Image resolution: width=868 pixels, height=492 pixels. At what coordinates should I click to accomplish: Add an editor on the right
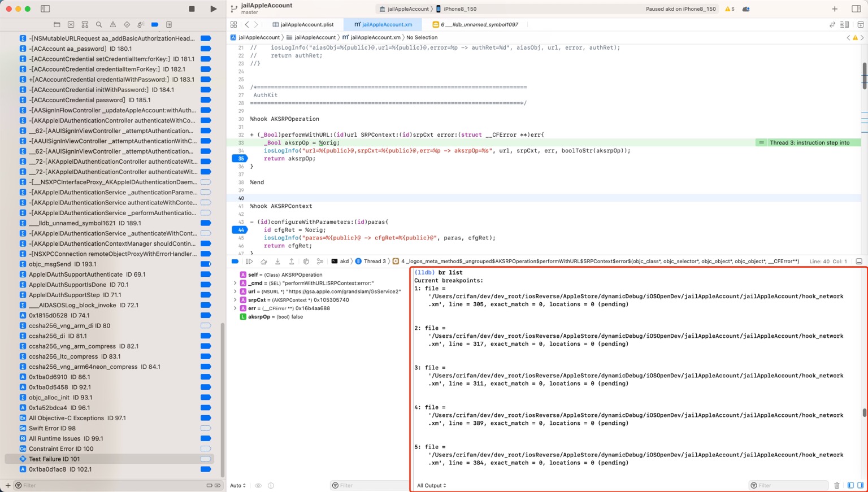pyautogui.click(x=860, y=25)
